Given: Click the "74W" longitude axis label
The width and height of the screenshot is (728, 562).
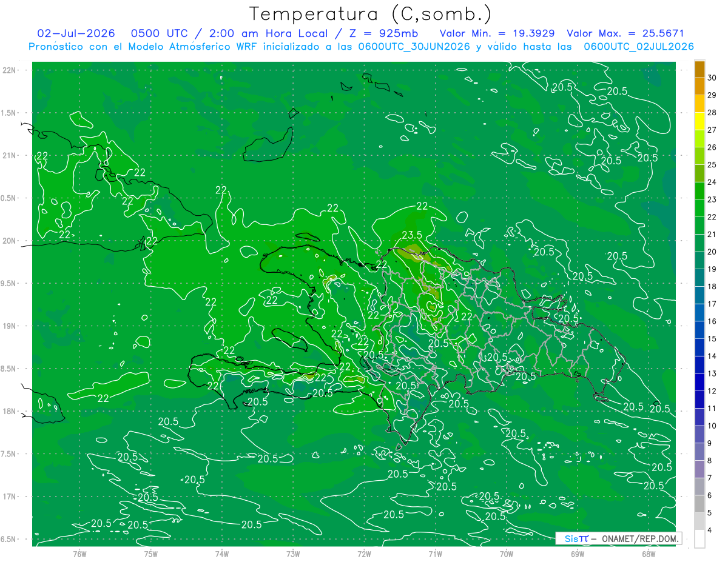Looking at the screenshot, I should [x=222, y=554].
